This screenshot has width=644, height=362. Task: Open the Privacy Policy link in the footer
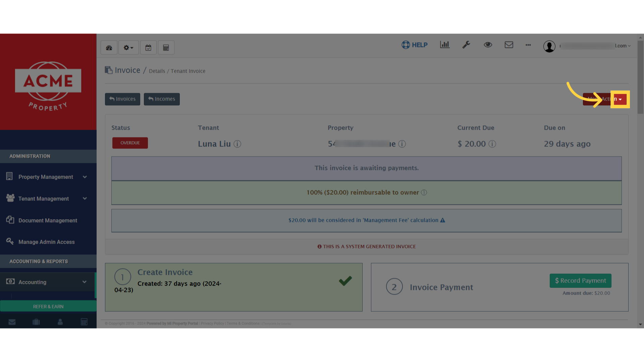(212, 323)
